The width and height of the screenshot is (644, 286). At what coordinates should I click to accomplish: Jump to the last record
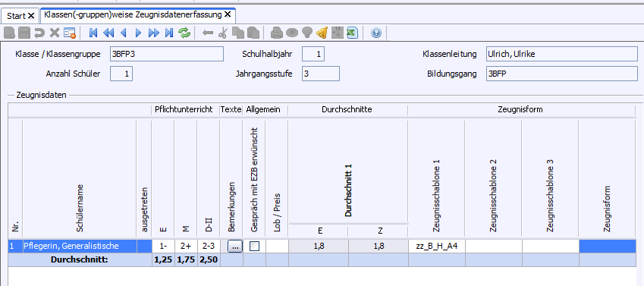tap(169, 33)
